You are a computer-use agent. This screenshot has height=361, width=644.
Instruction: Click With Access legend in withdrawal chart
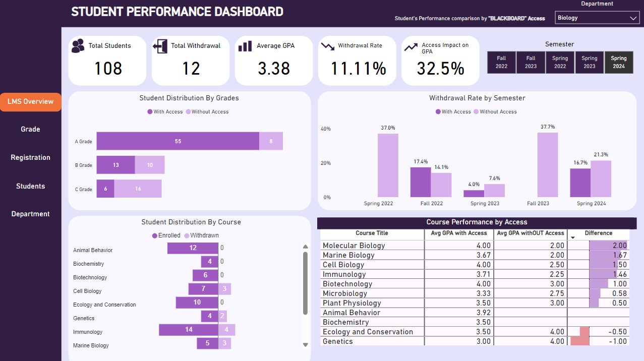[453, 112]
